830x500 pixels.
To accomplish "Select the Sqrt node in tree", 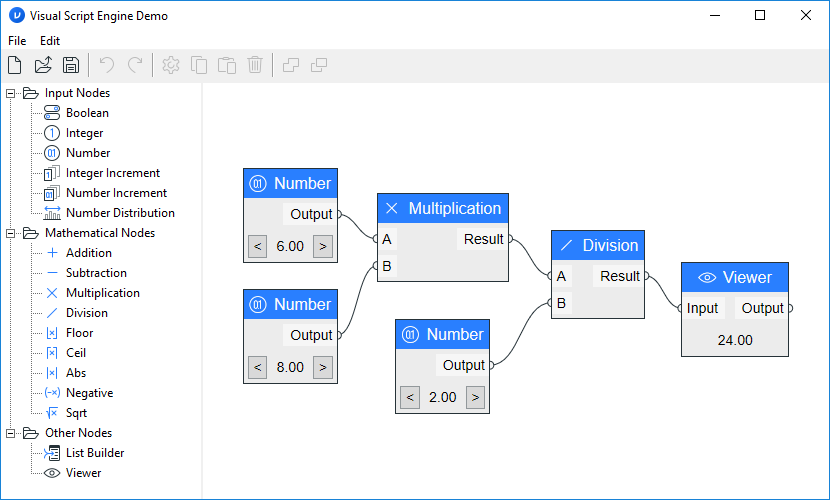I will (76, 413).
